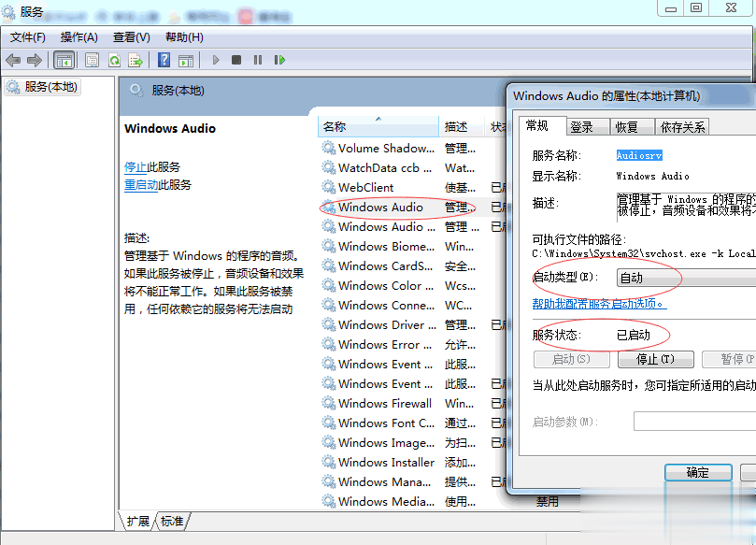Viewport: 756px width, 545px height.
Task: Toggle the action pane toolbar icon
Action: [x=186, y=60]
